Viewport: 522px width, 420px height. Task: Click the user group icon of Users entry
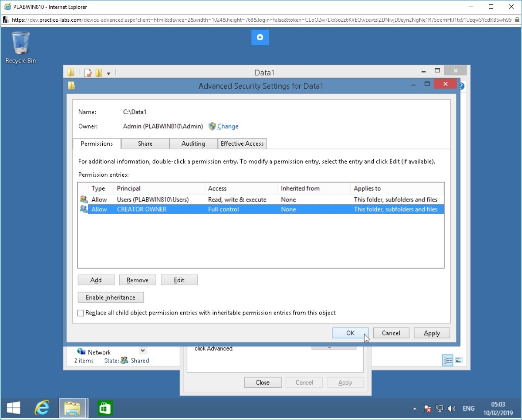click(84, 199)
